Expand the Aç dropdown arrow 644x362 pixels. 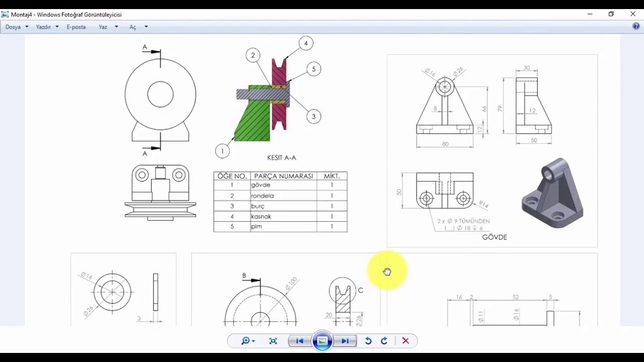pyautogui.click(x=146, y=27)
